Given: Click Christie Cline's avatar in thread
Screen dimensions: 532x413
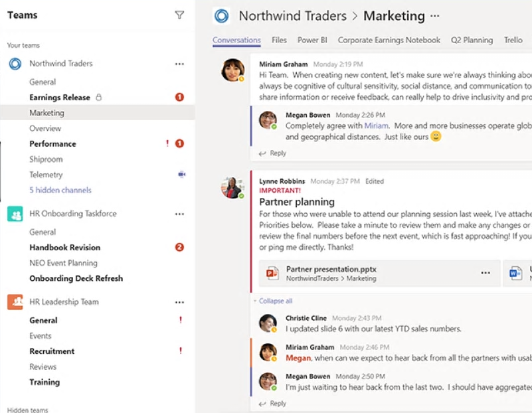Looking at the screenshot, I should pyautogui.click(x=268, y=323).
